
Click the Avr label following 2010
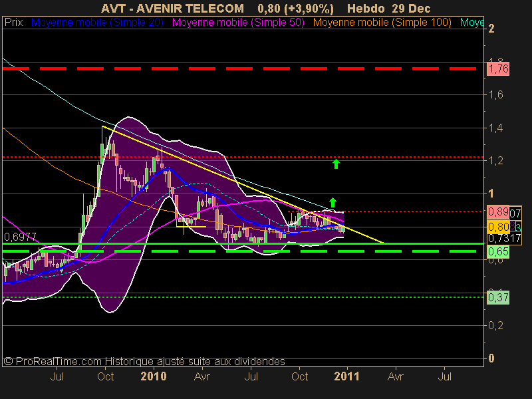point(202,376)
